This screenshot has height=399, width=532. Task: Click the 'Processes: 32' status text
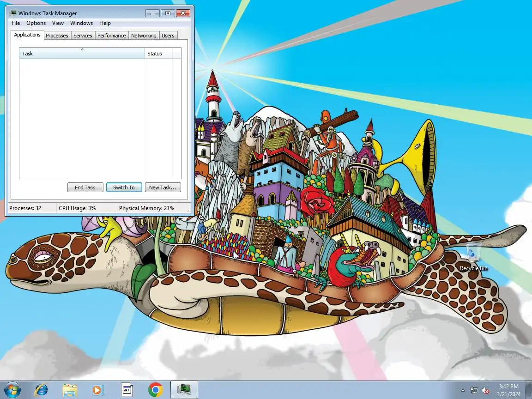point(25,208)
